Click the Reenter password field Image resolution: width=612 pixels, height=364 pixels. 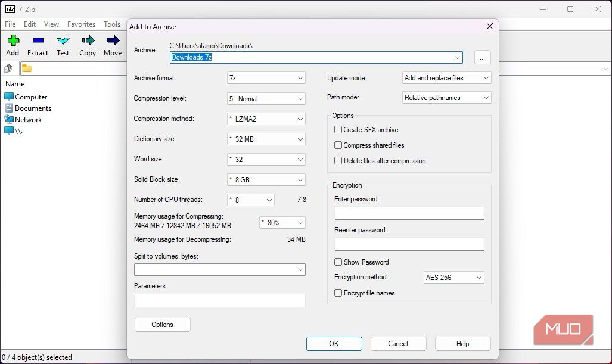pyautogui.click(x=409, y=244)
